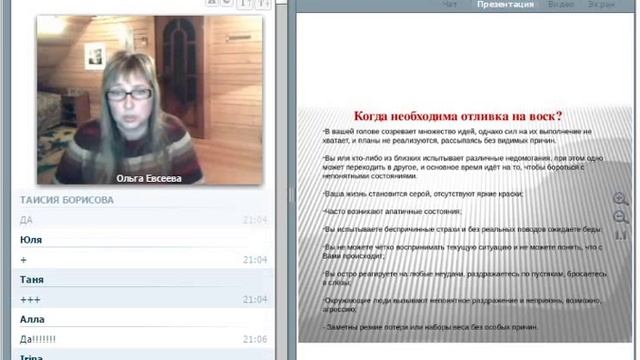Click the 21:04 timestamp beside ДА

255,220
